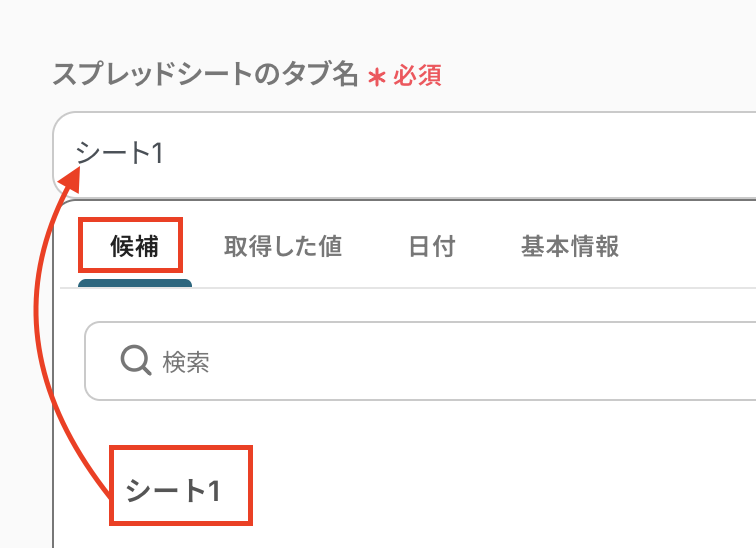756x548 pixels.
Task: Click the blue active-tab underline below 候補
Action: click(x=135, y=283)
